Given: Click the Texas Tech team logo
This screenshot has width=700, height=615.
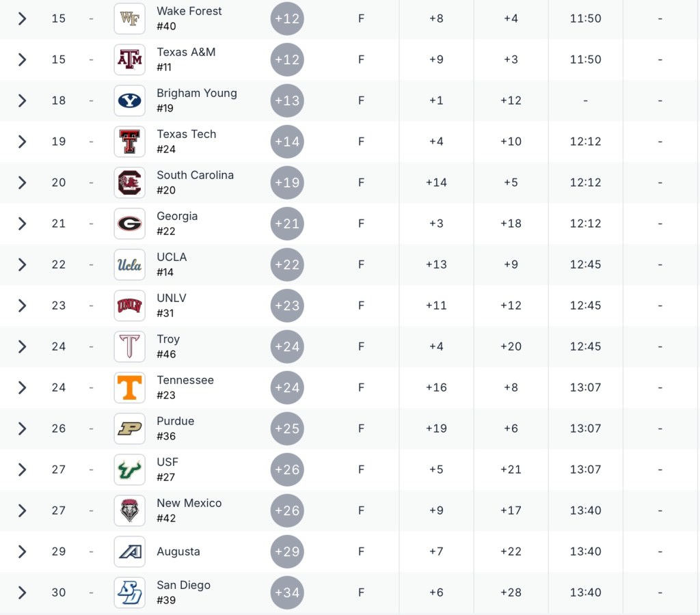Looking at the screenshot, I should point(129,141).
